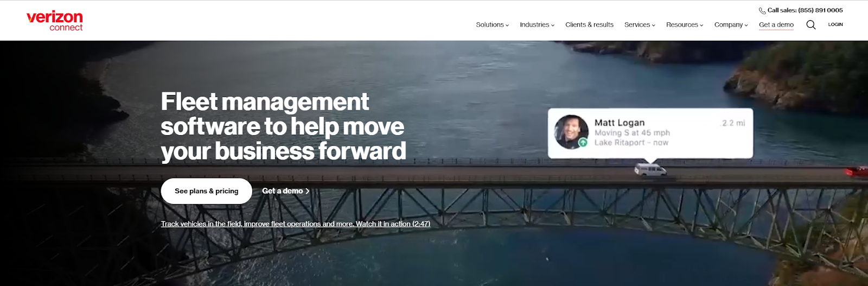Expand the Industries dropdown menu

537,24
